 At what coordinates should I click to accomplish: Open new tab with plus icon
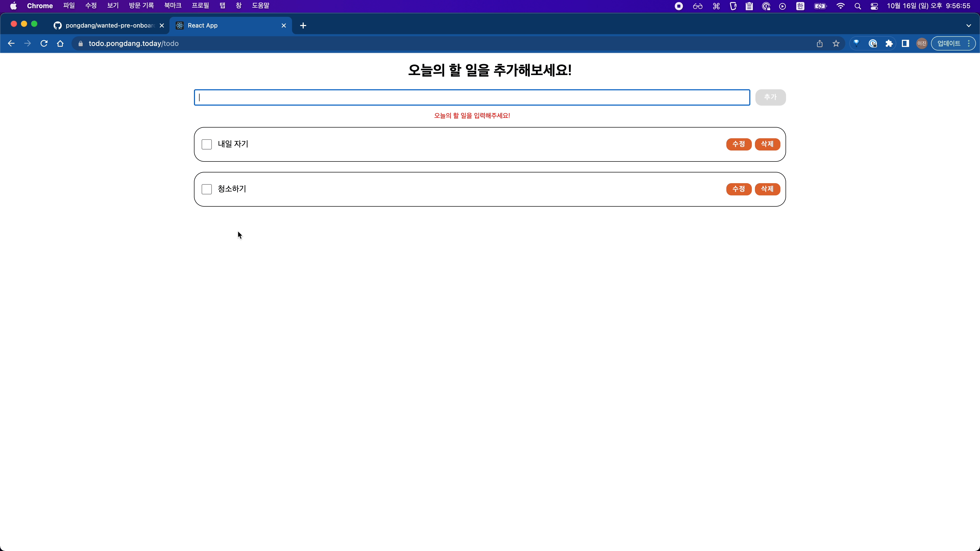pyautogui.click(x=303, y=26)
